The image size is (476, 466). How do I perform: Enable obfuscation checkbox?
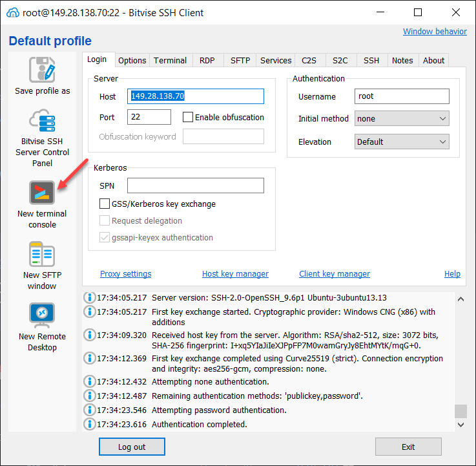188,118
